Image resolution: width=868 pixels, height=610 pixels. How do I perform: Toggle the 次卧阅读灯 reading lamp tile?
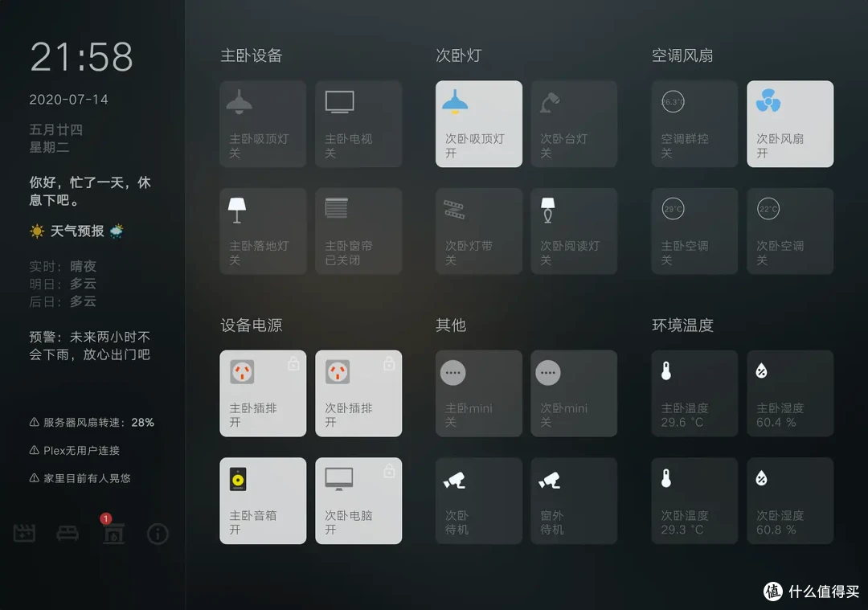click(x=574, y=231)
